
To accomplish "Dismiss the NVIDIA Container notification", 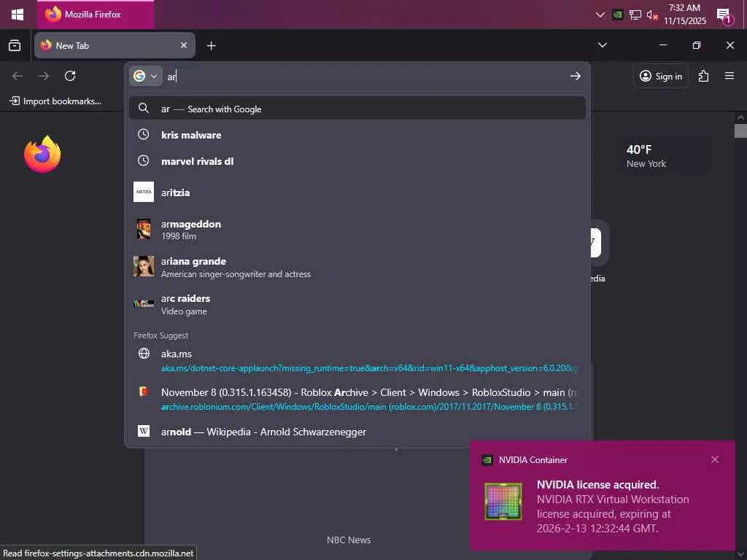I will [715, 459].
